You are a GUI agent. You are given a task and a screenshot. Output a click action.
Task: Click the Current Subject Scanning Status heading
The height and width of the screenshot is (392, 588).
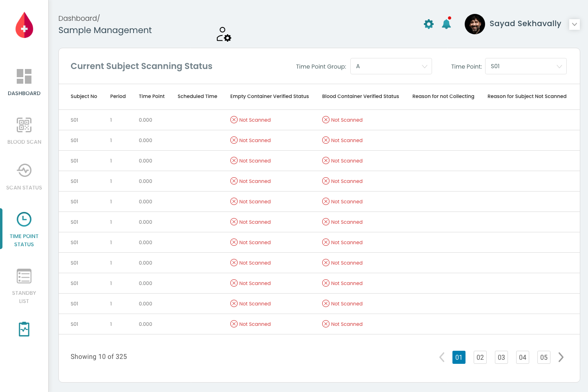pos(141,66)
